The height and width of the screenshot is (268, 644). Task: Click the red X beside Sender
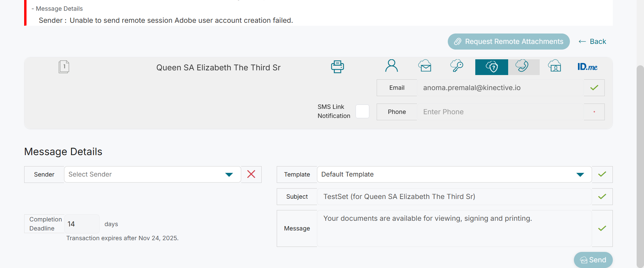pos(251,174)
